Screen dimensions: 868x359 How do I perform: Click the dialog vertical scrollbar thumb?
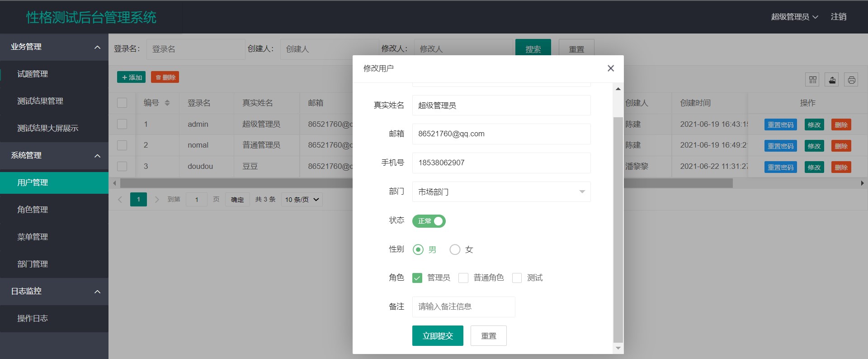618,230
